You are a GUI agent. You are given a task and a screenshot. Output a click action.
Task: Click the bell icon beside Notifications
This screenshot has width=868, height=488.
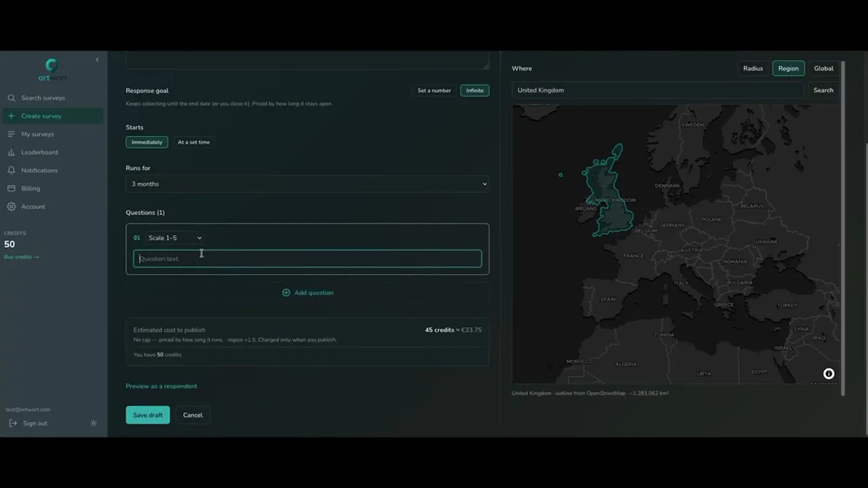click(x=11, y=170)
